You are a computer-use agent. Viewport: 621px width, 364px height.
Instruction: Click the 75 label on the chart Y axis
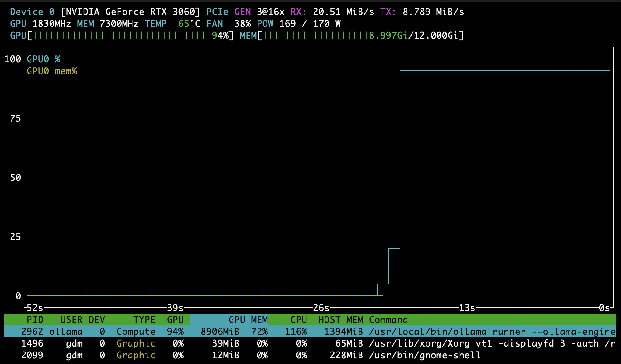click(15, 118)
